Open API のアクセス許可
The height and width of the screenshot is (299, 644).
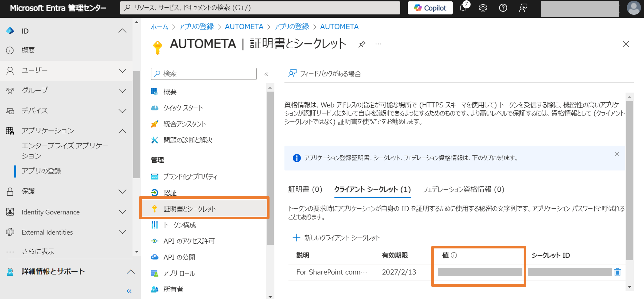(189, 241)
